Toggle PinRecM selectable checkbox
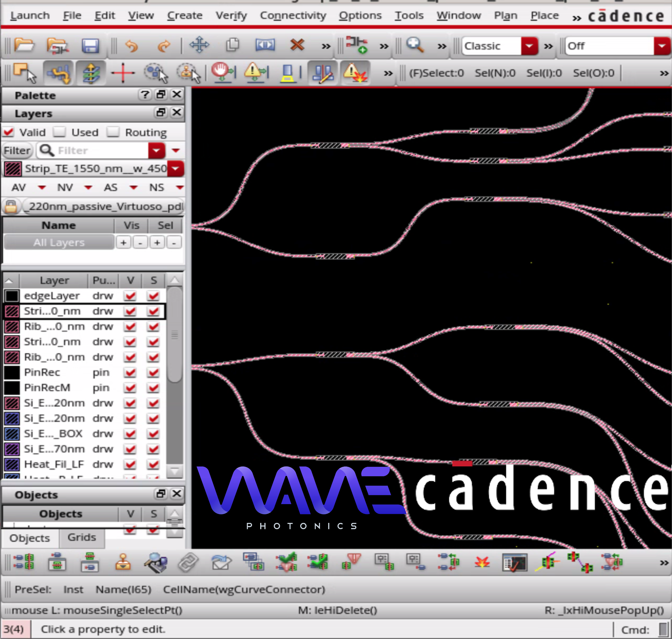This screenshot has width=672, height=639. pos(153,388)
